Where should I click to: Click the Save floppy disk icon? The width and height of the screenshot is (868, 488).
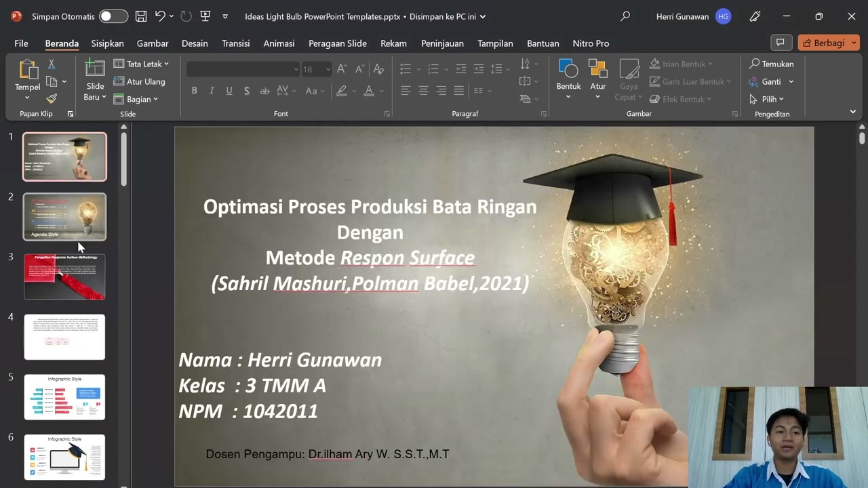[x=140, y=16]
